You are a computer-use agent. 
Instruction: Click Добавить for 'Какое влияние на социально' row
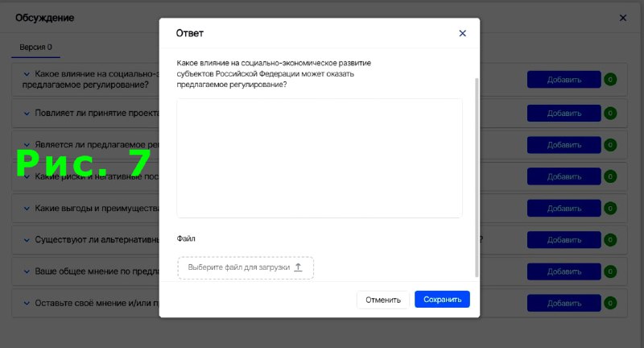click(564, 80)
